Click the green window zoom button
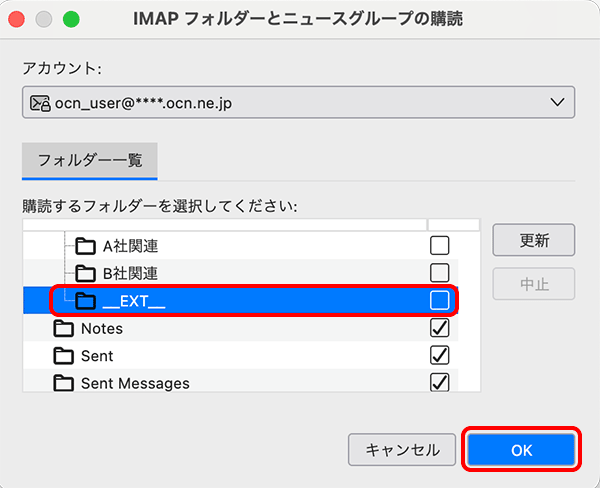The width and height of the screenshot is (600, 488). coord(71,20)
